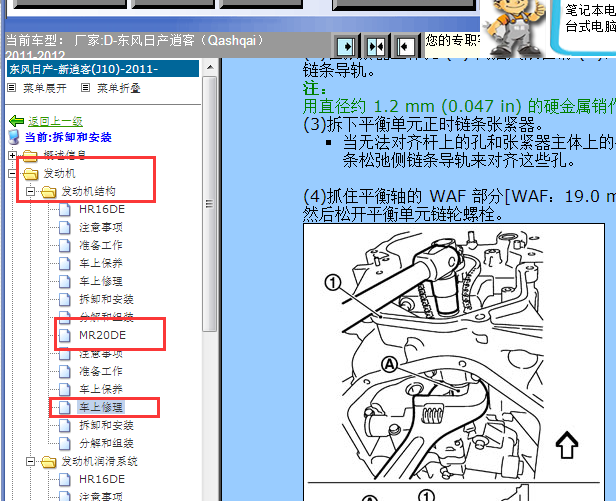The width and height of the screenshot is (616, 501).
Task: Click the tree panel vertical scrollbar thumb
Action: [x=210, y=204]
